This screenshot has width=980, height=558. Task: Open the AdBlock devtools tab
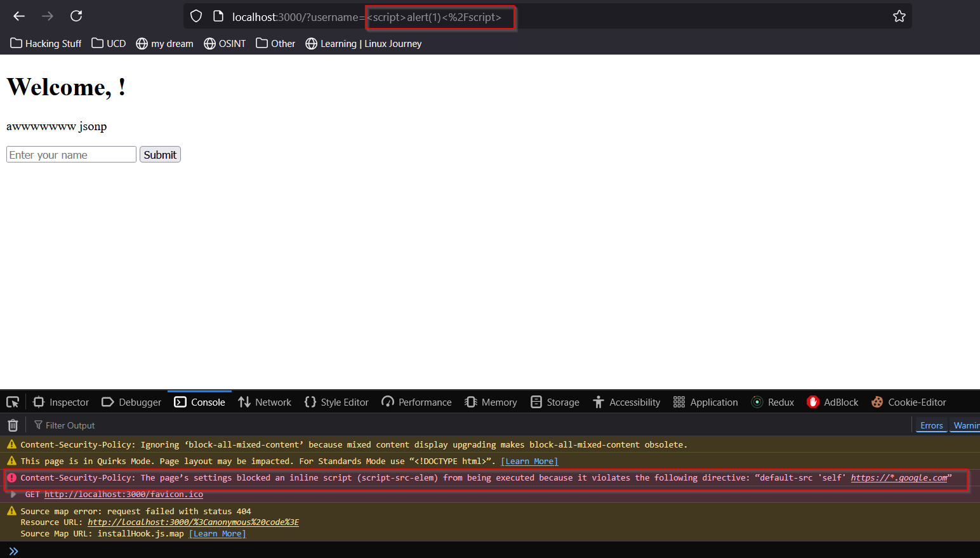point(832,402)
